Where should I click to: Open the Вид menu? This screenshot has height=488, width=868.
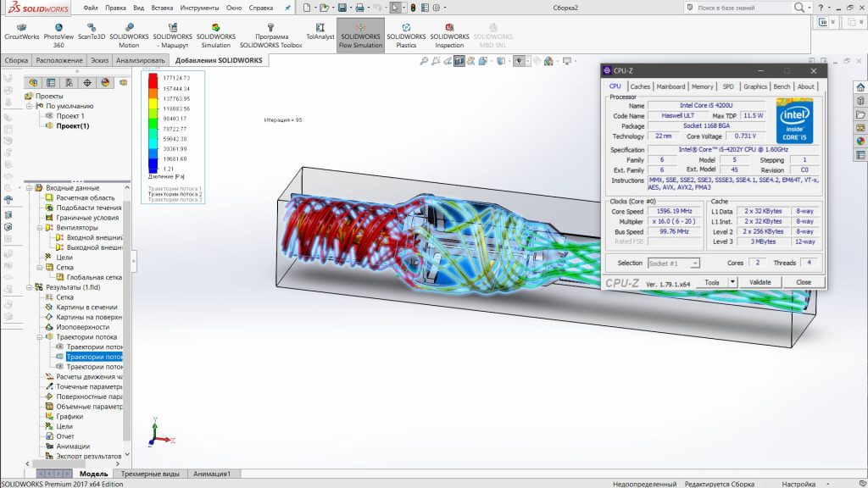[139, 8]
